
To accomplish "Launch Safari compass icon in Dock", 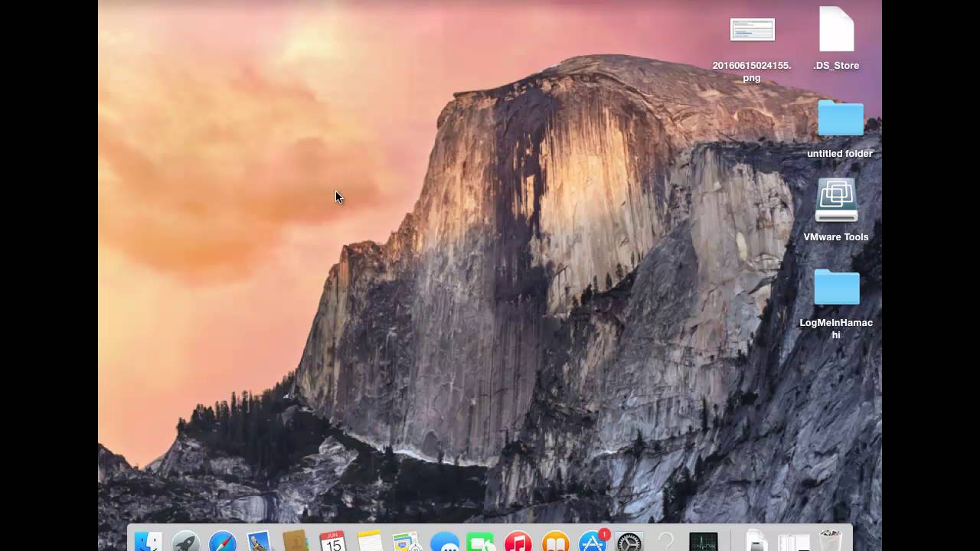I will coord(223,542).
